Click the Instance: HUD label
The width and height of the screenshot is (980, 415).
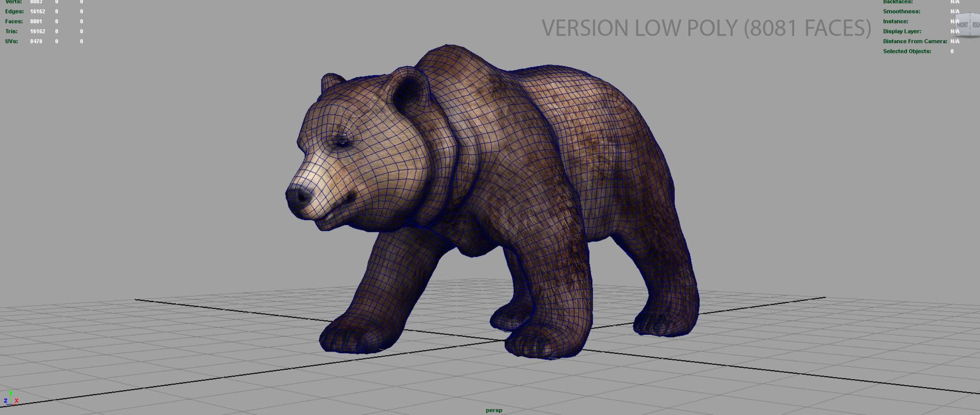click(x=895, y=22)
